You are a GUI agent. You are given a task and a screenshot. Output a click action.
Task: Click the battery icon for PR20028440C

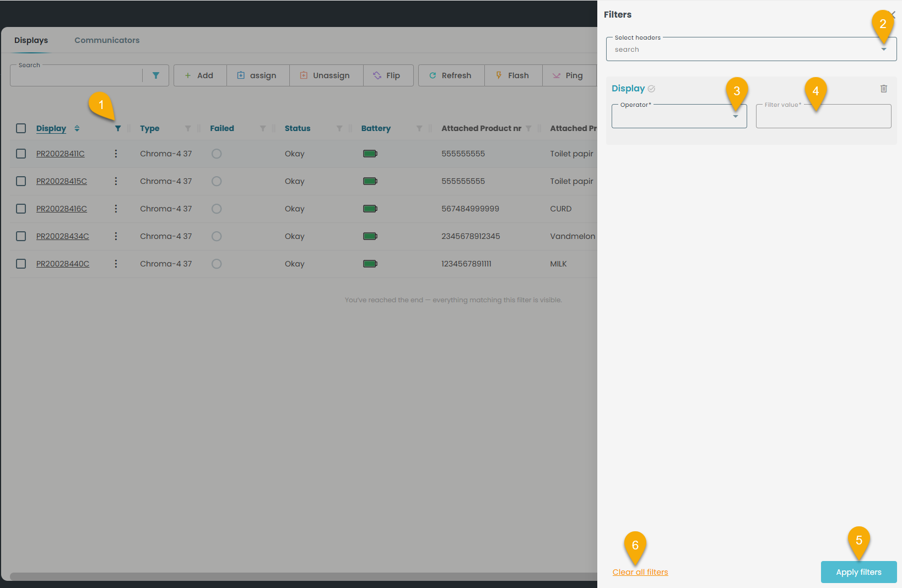(370, 264)
